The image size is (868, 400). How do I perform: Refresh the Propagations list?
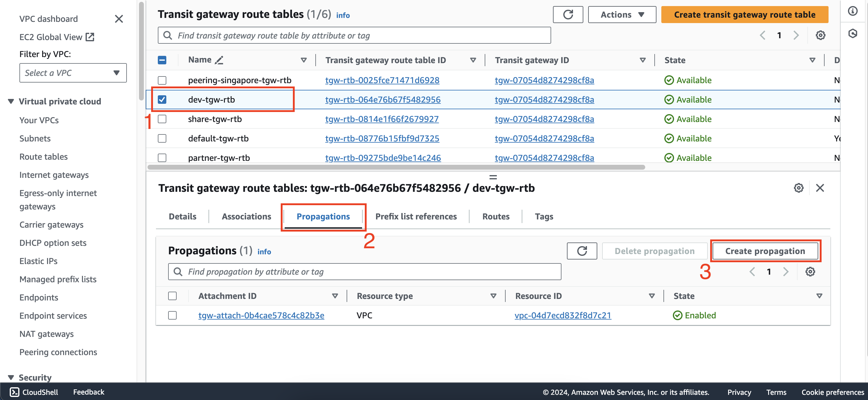pyautogui.click(x=582, y=251)
